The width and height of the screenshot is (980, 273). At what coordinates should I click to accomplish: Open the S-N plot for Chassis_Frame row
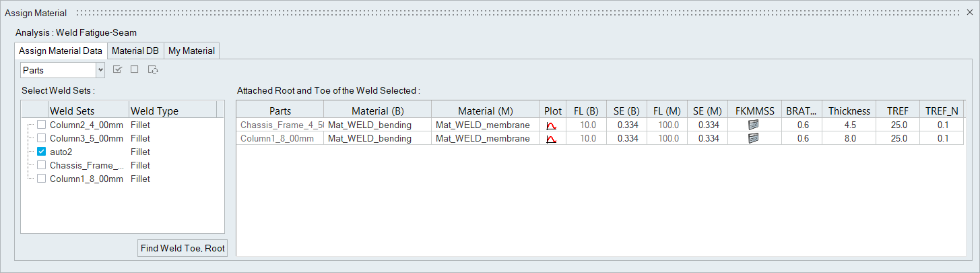[x=552, y=125]
